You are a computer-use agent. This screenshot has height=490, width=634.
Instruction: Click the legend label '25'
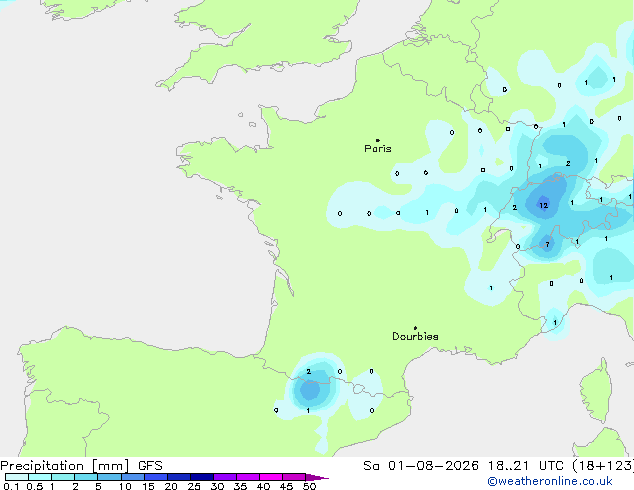click(194, 486)
